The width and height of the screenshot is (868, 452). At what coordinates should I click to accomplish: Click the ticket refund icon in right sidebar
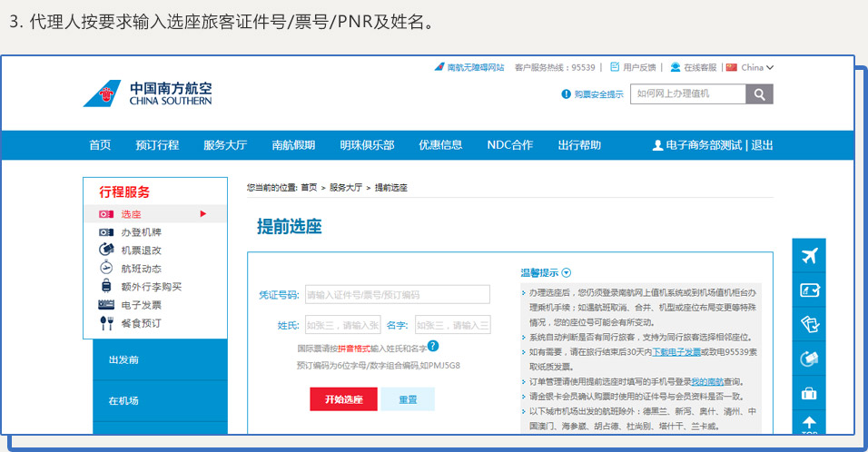coord(809,325)
